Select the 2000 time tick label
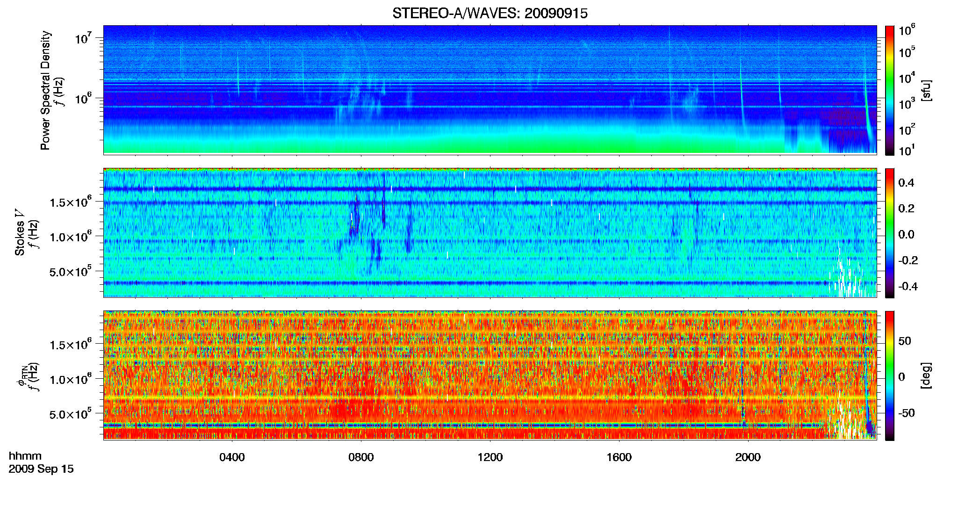The image size is (980, 505). pyautogui.click(x=748, y=457)
